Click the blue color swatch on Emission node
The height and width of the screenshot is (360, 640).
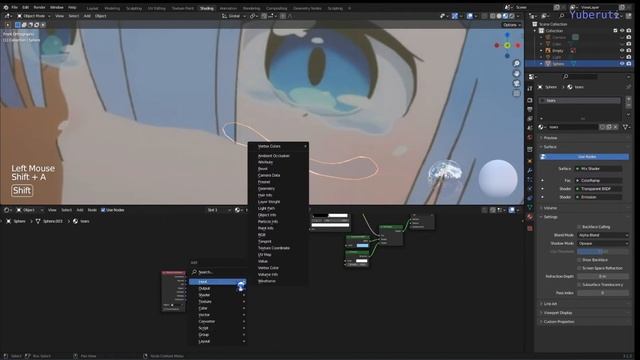pos(362,245)
